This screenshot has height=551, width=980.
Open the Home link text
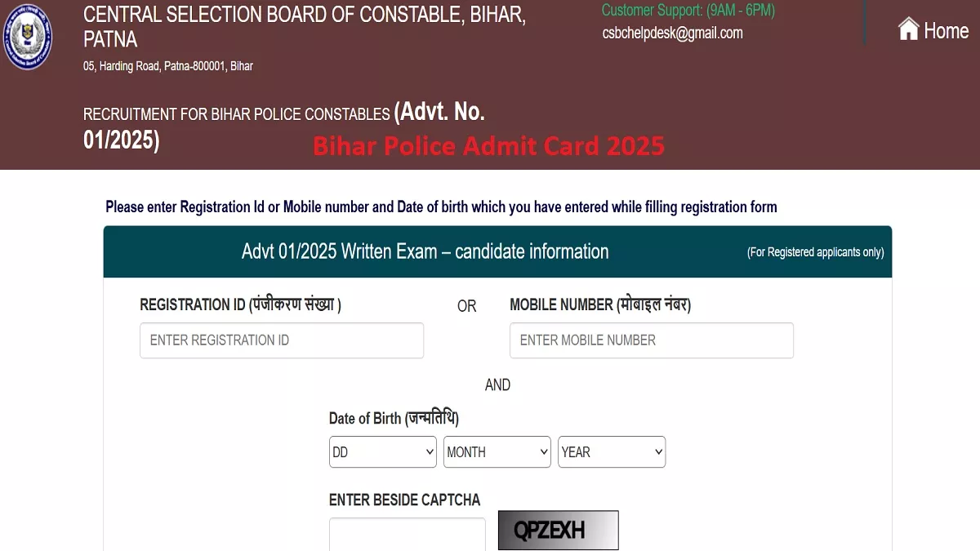coord(946,31)
